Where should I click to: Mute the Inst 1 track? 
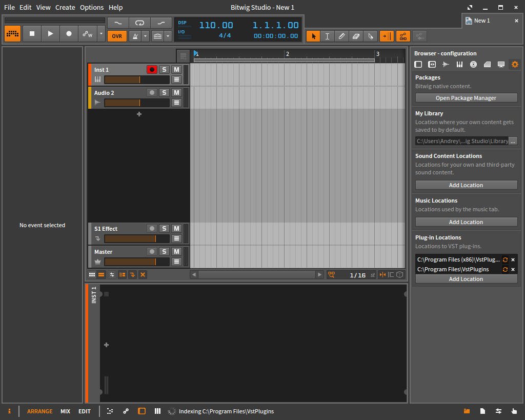176,69
